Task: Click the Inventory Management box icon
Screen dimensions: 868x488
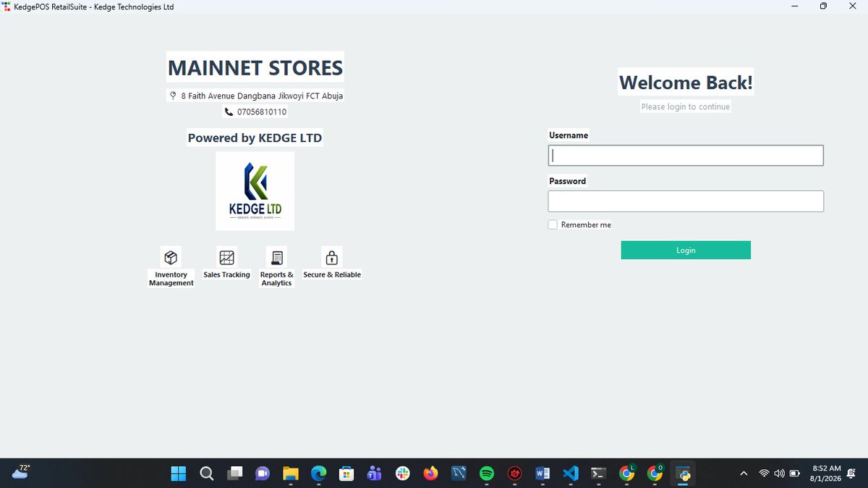Action: (171, 257)
